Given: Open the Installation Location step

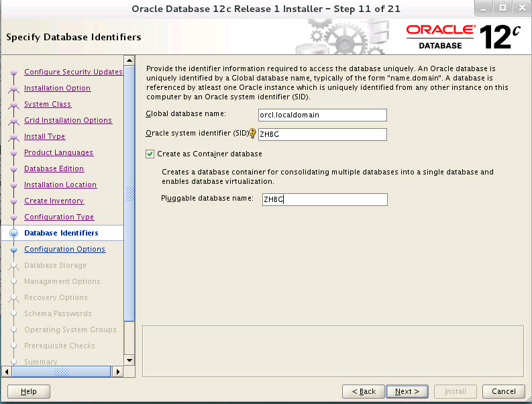Looking at the screenshot, I should click(60, 185).
